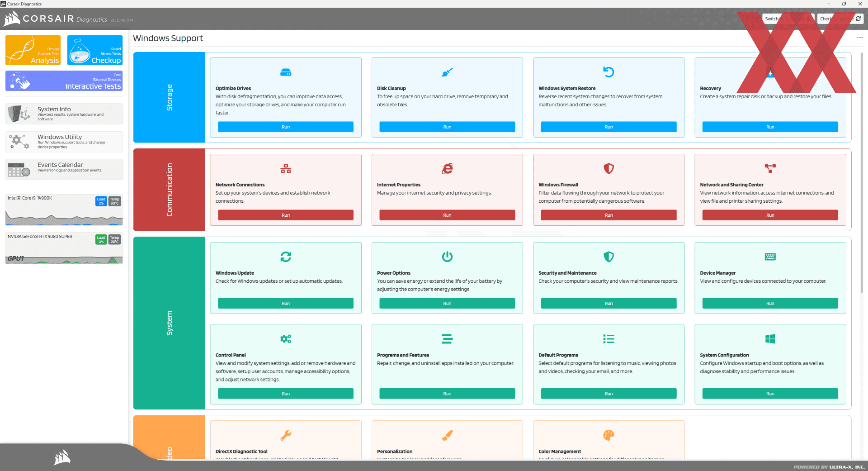The width and height of the screenshot is (868, 471).
Task: Click the version number v1.2.45.574
Action: pyautogui.click(x=122, y=20)
